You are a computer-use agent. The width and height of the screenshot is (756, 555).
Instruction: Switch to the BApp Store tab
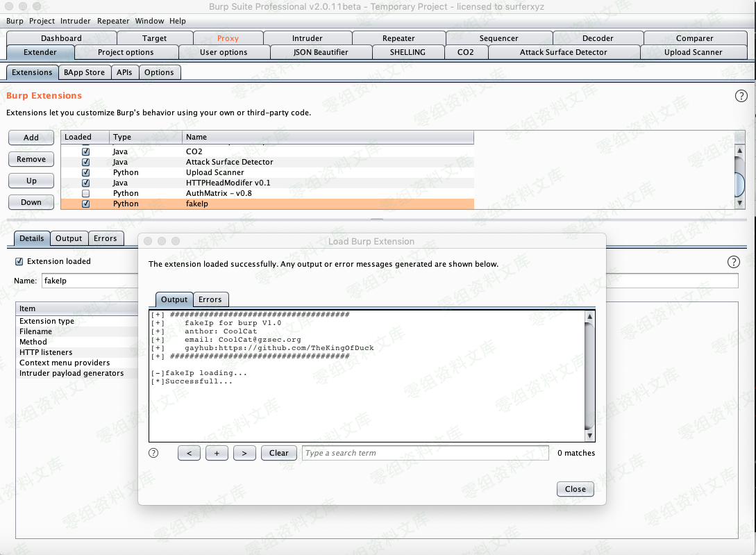pos(85,72)
